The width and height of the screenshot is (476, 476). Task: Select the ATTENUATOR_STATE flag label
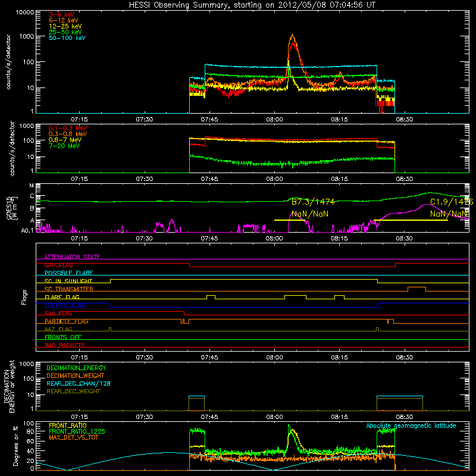pyautogui.click(x=72, y=257)
